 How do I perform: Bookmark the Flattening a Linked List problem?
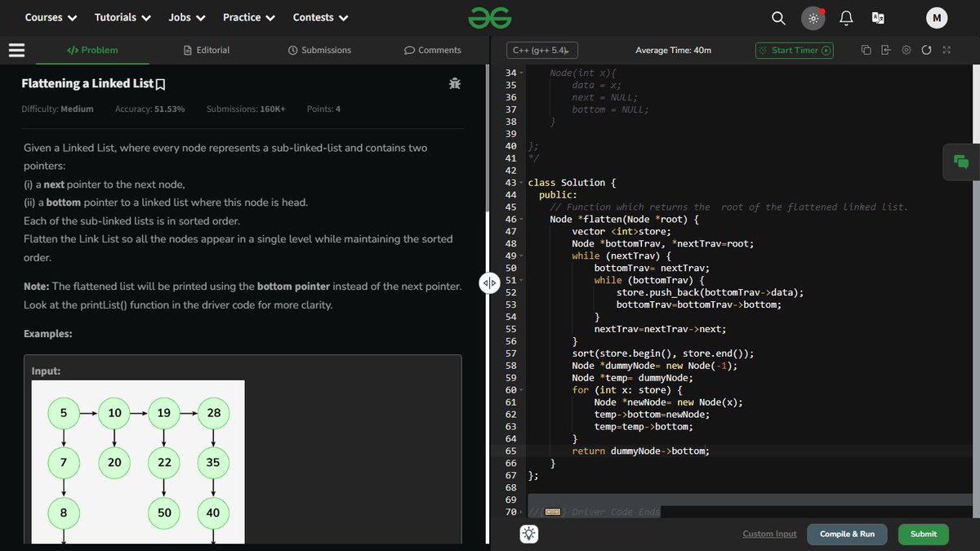161,84
